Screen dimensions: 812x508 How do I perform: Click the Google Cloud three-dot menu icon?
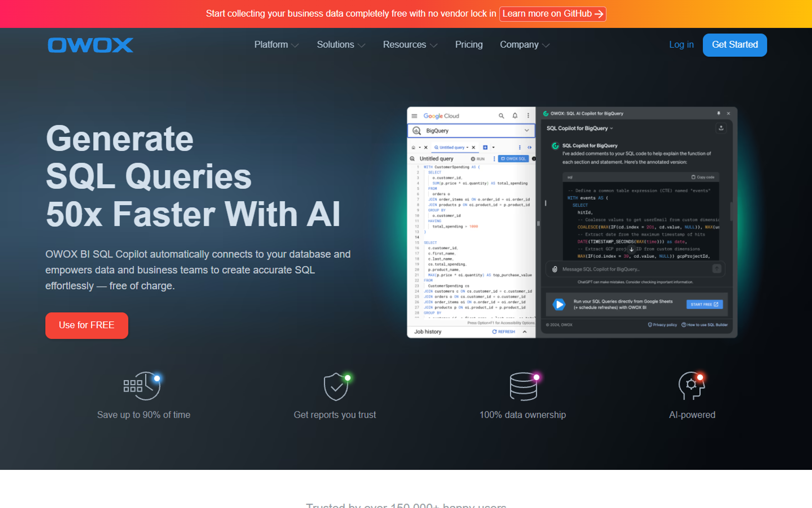[x=528, y=116]
